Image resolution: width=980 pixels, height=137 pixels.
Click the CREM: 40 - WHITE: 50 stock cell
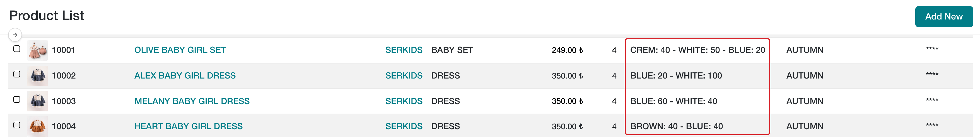[x=697, y=50]
